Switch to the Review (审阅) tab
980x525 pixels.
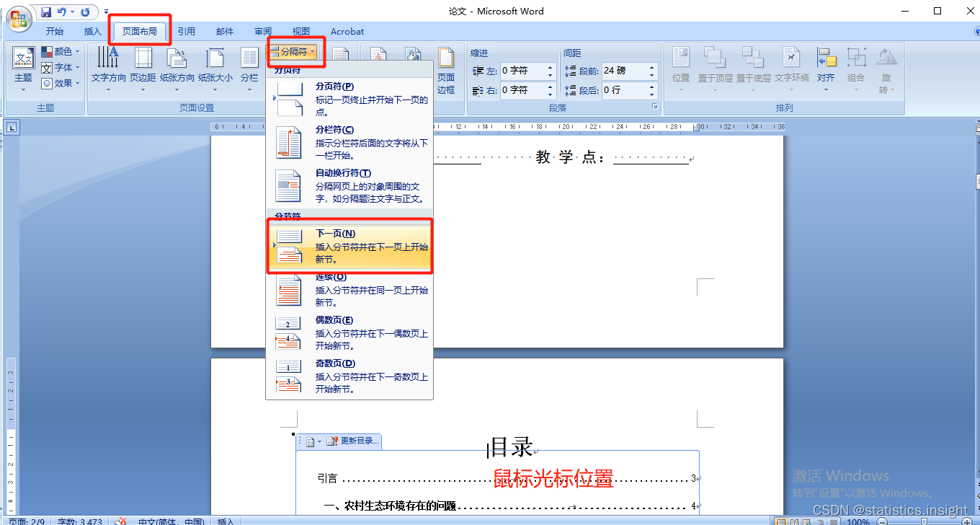pyautogui.click(x=263, y=32)
